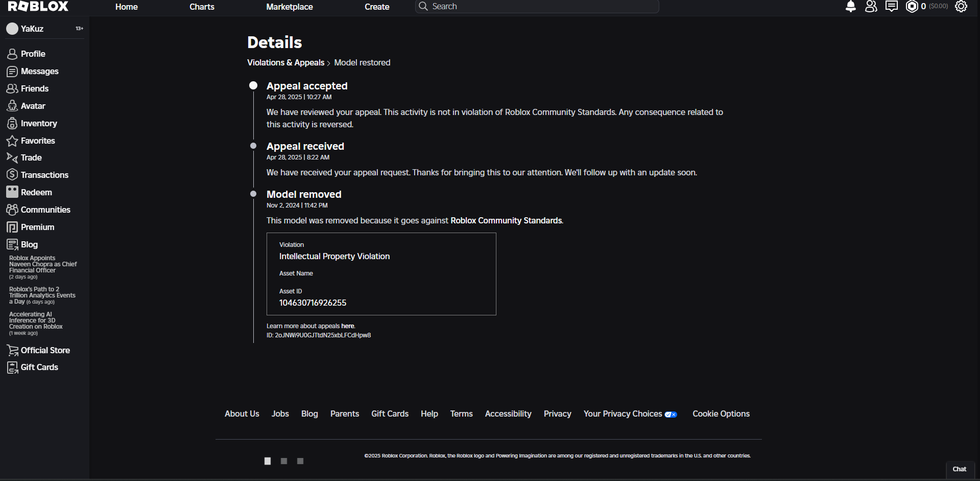Open 'Accelerating AI Inference' blog post

[36, 324]
